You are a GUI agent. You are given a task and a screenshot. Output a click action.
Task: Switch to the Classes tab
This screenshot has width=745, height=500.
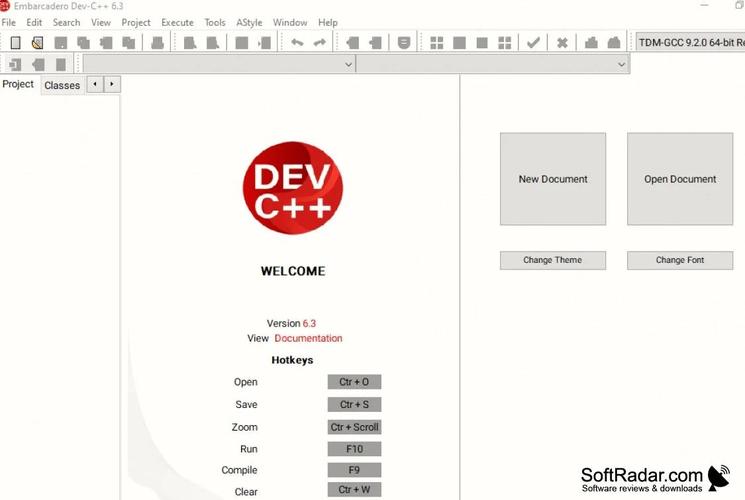62,85
